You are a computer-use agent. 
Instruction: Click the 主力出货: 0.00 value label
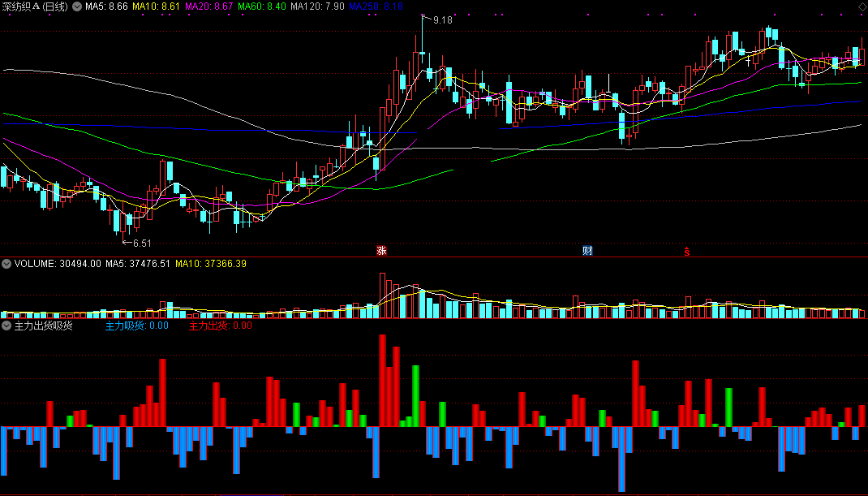coord(221,326)
